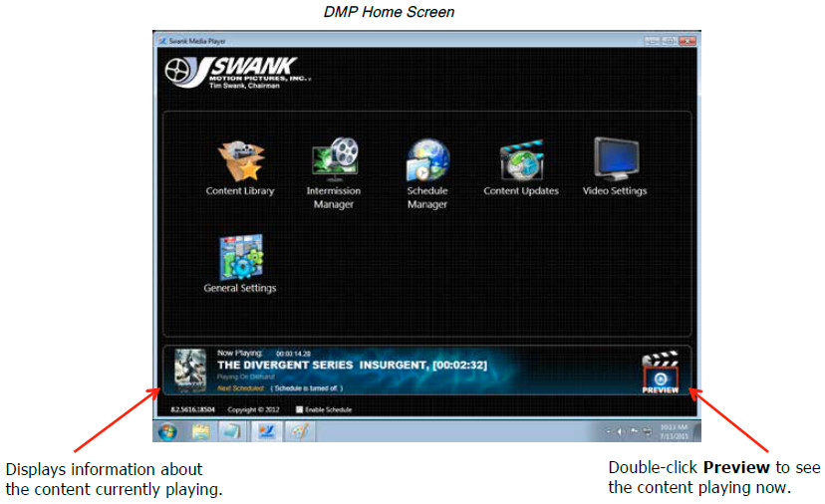Click the Preview clapperboard button
The image size is (825, 504).
(x=661, y=373)
